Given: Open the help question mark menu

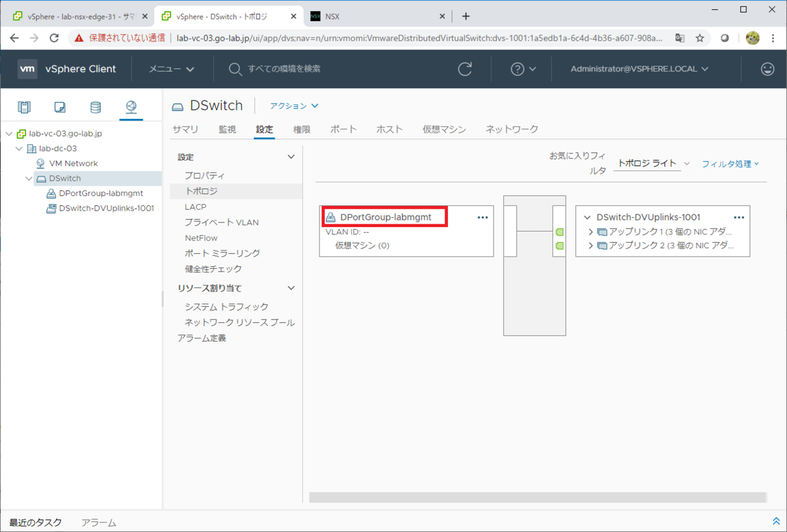Looking at the screenshot, I should (523, 69).
